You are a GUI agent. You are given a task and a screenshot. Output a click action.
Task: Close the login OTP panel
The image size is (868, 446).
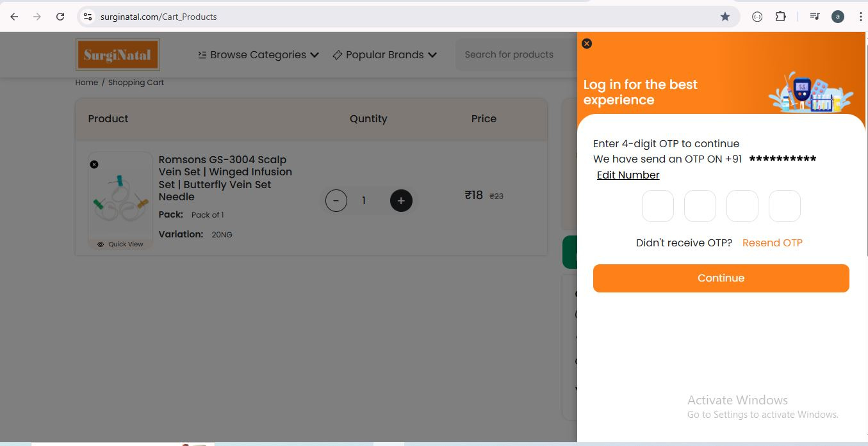(587, 44)
